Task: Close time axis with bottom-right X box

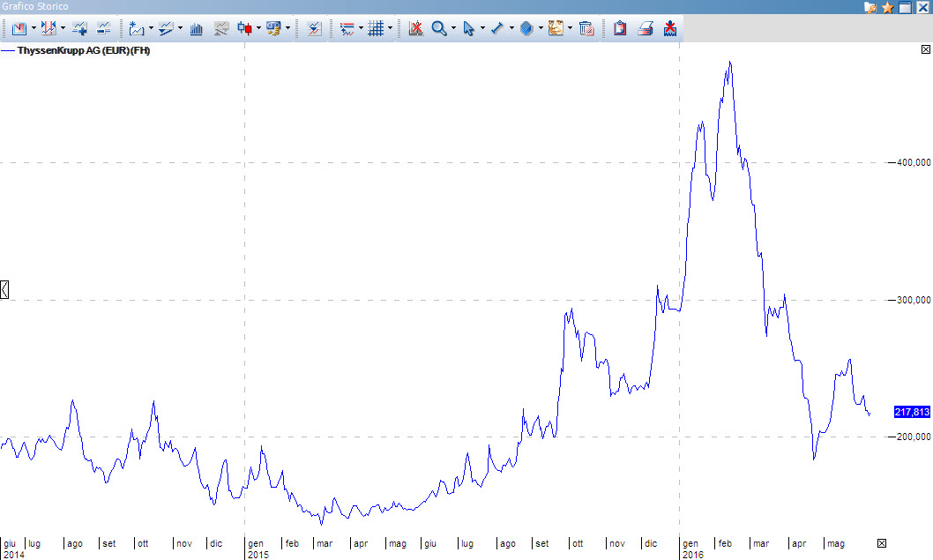Action: pos(882,542)
